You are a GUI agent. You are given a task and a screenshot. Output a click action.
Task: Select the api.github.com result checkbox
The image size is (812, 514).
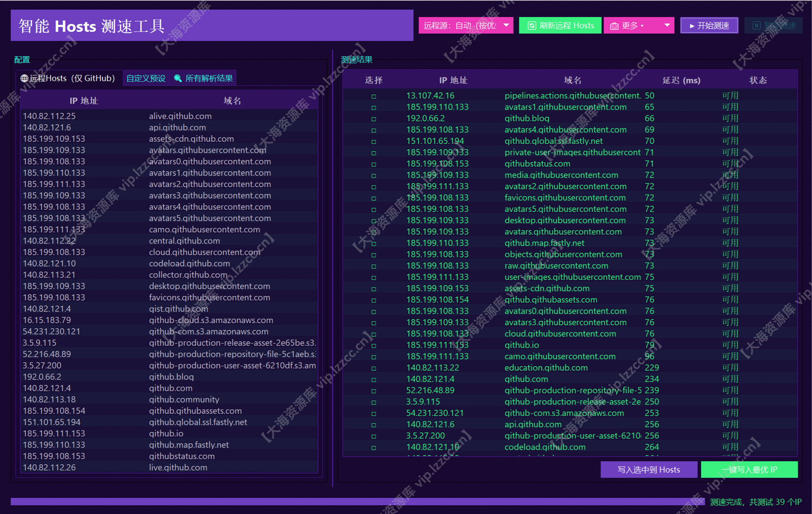[373, 425]
